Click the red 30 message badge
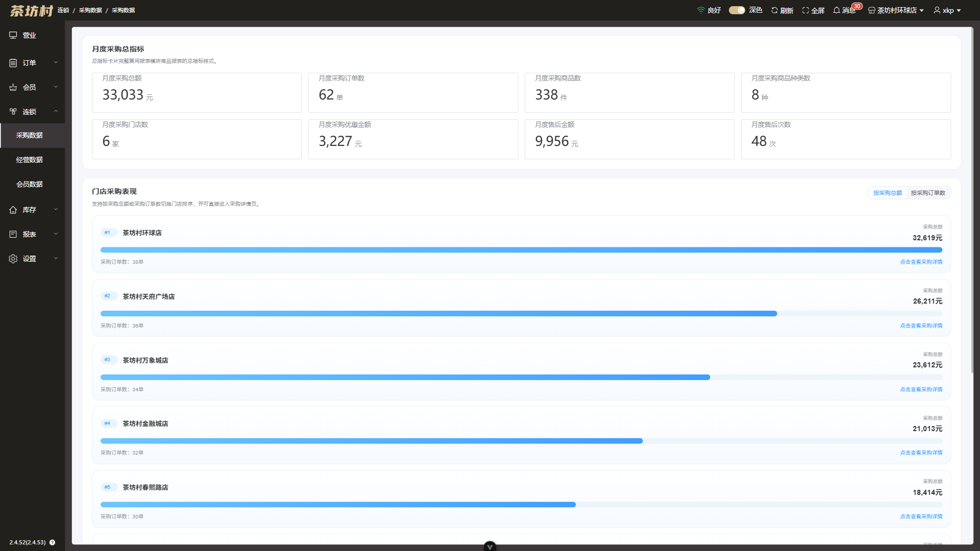Viewport: 980px width, 551px height. [x=857, y=6]
